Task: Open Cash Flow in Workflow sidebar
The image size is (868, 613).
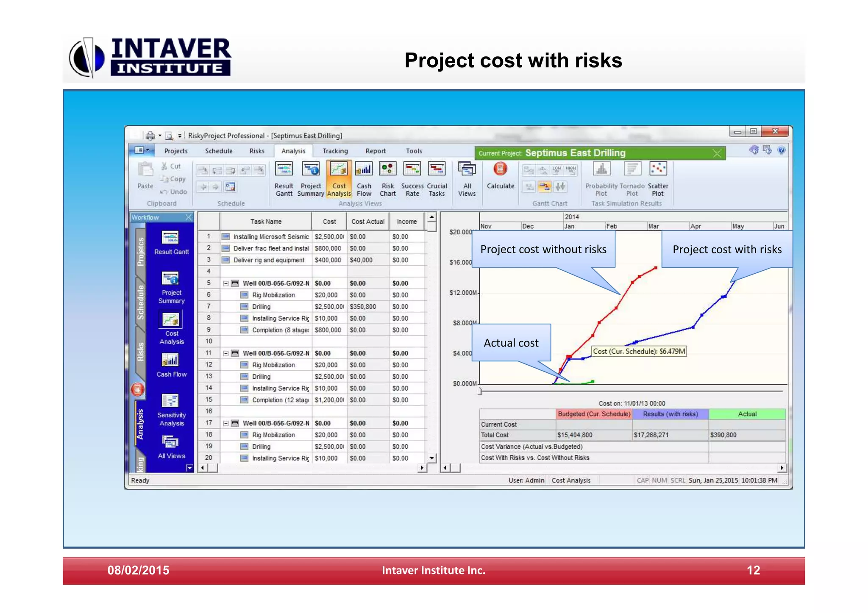Action: 171,365
